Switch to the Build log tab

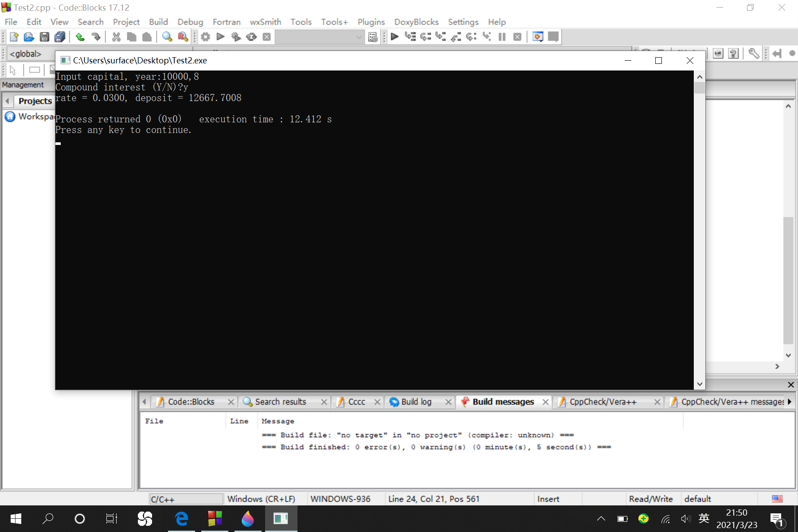416,402
